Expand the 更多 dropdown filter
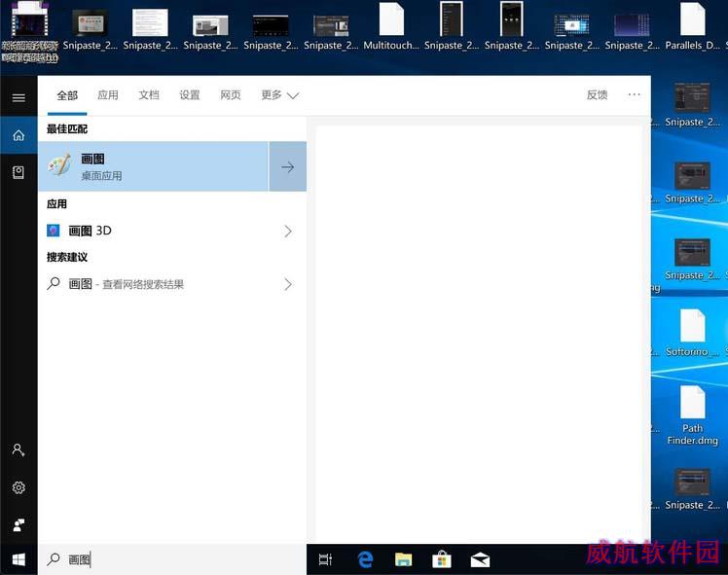Viewport: 728px width, 575px height. click(279, 95)
